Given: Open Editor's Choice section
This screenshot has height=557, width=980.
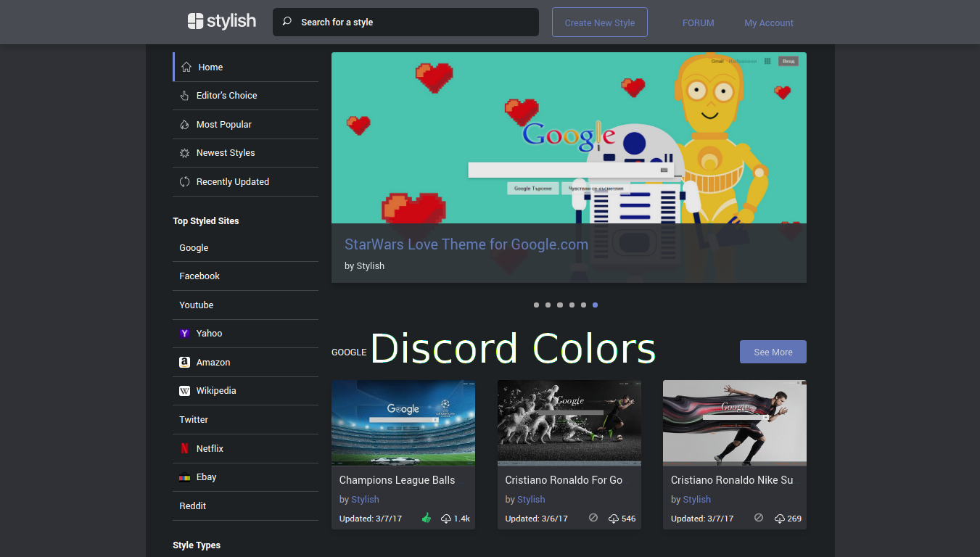Looking at the screenshot, I should pyautogui.click(x=245, y=96).
